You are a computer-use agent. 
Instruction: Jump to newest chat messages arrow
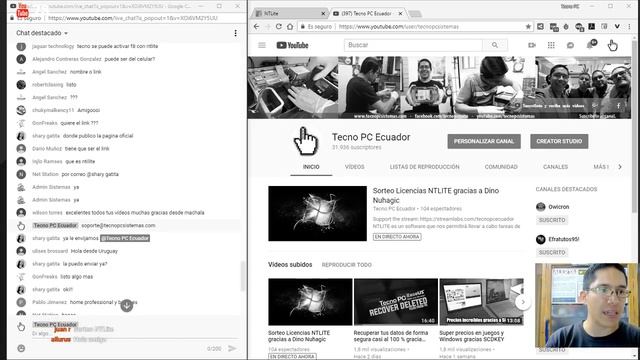pyautogui.click(x=127, y=305)
